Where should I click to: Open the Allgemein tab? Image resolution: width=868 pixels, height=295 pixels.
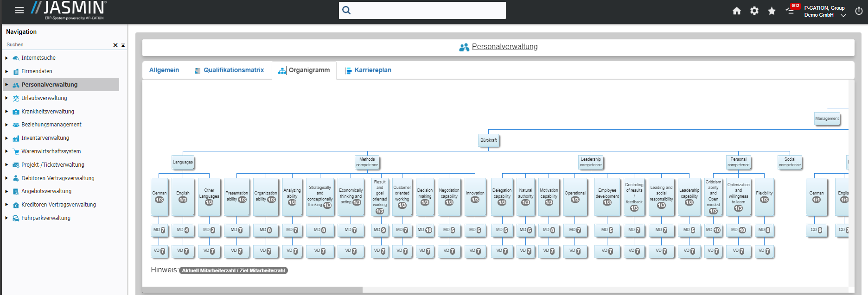point(164,70)
